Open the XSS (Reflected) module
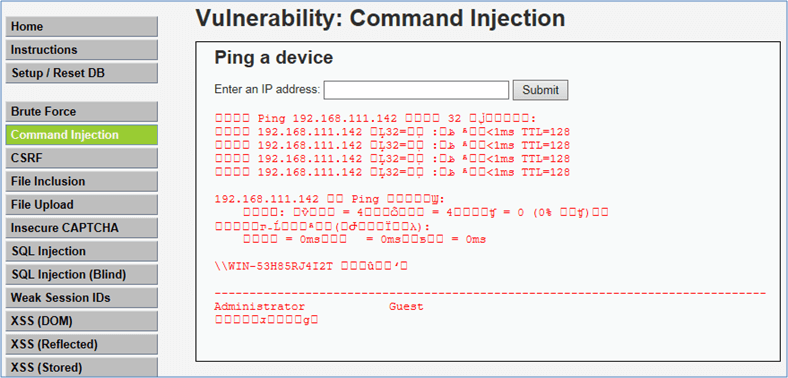788x378 pixels. [81, 344]
